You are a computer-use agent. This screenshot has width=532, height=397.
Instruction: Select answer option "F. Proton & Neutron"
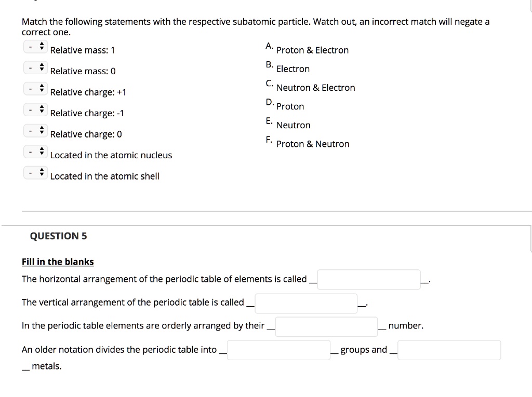pyautogui.click(x=312, y=144)
